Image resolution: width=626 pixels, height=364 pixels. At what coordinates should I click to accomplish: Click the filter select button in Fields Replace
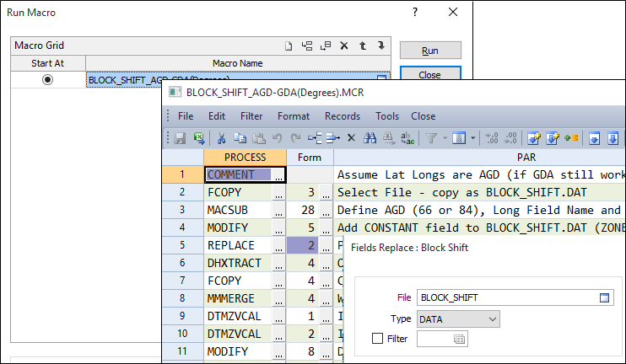(x=460, y=339)
